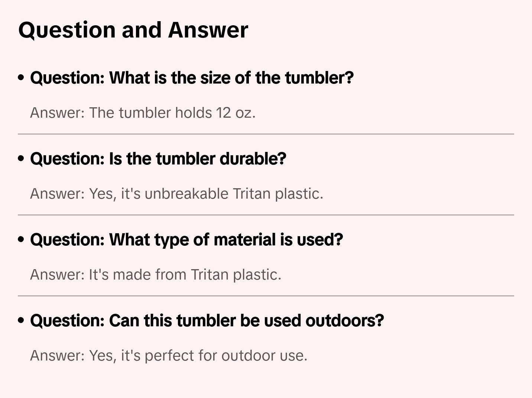Click the word "outdoors" in the last question
The height and width of the screenshot is (398, 532).
click(x=344, y=320)
